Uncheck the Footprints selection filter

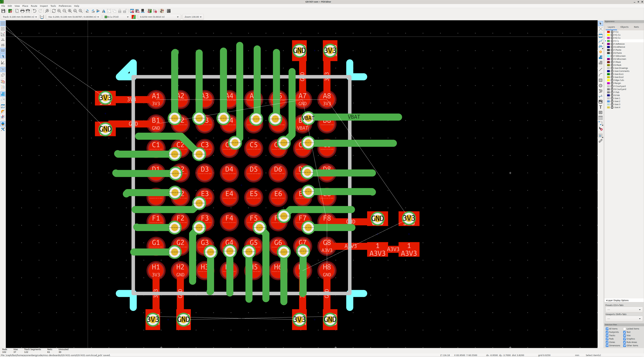point(607,332)
